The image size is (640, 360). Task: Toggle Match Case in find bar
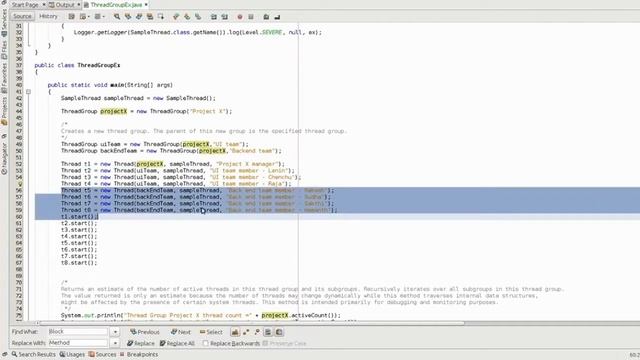[x=235, y=332]
